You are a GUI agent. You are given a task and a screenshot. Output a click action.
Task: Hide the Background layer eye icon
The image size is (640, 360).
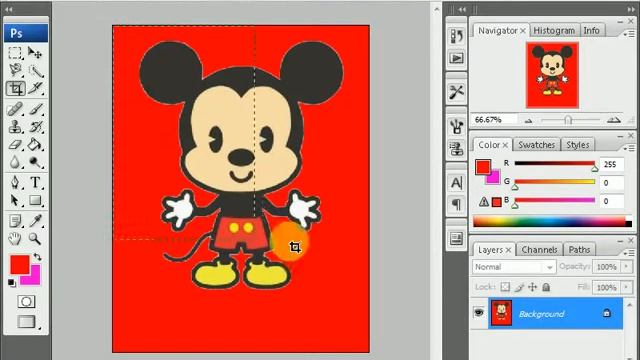(x=479, y=313)
